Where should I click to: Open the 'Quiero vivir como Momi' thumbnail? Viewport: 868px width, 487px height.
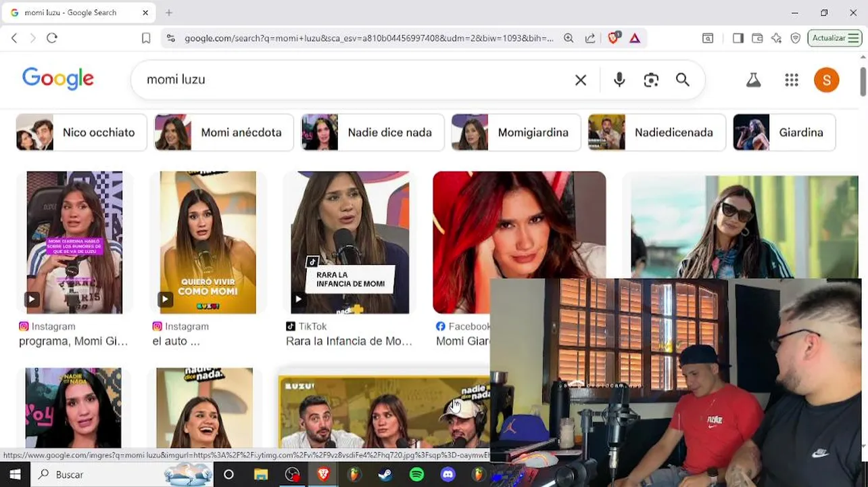(x=208, y=242)
